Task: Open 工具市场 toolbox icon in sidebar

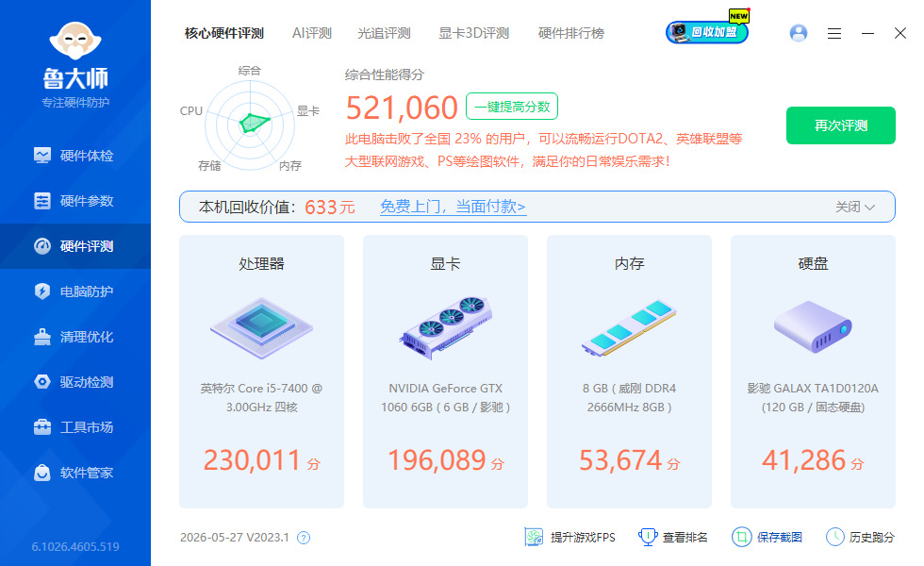Action: (42, 426)
